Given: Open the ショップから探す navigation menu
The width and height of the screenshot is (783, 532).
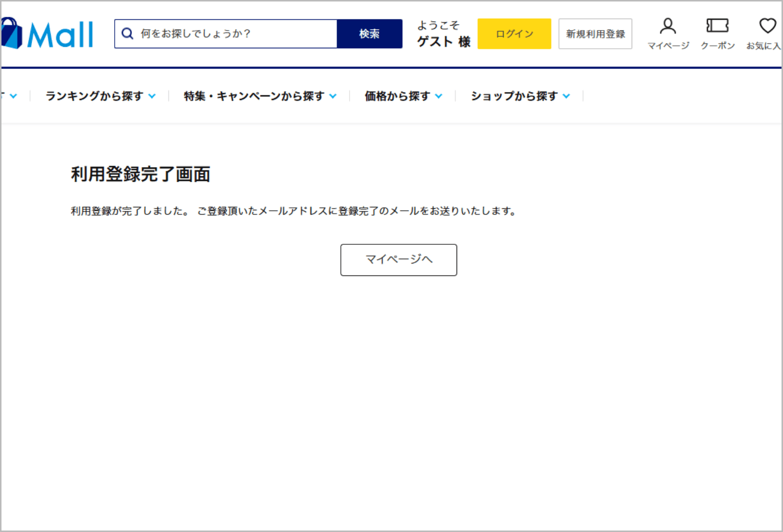Looking at the screenshot, I should pyautogui.click(x=514, y=96).
